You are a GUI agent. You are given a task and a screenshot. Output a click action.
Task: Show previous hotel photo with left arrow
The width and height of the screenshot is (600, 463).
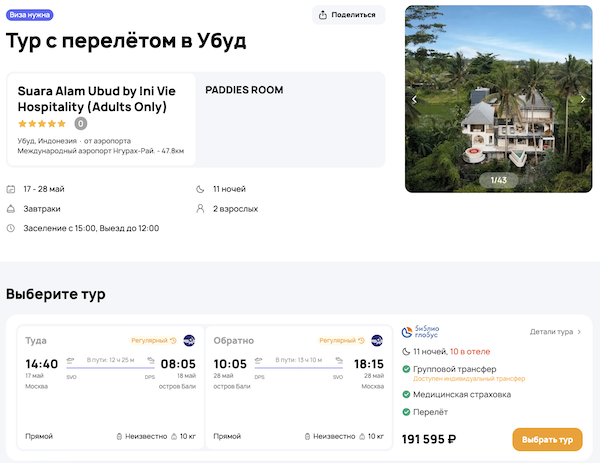click(x=415, y=99)
